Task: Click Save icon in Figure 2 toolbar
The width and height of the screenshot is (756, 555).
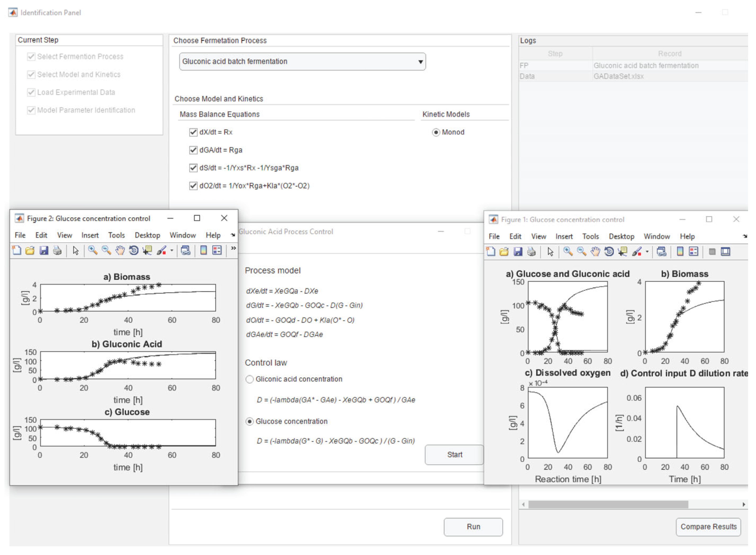Action: 44,251
